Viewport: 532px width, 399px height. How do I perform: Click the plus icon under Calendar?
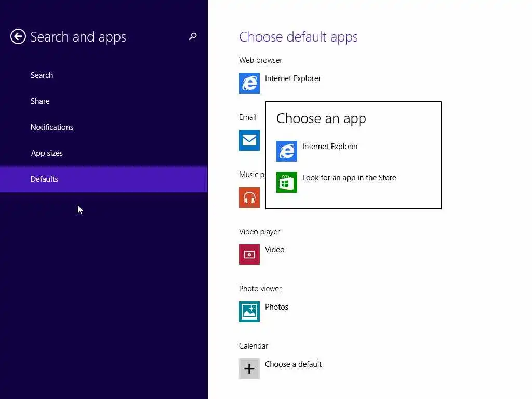coord(249,369)
